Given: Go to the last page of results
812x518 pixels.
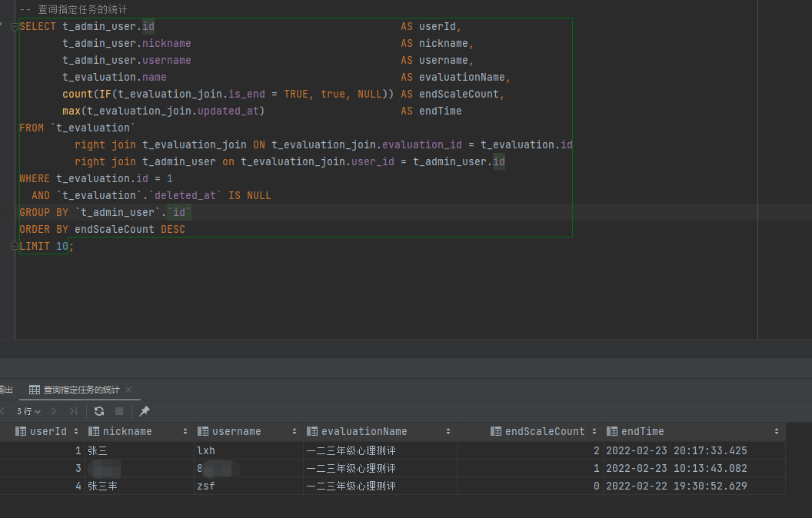Looking at the screenshot, I should (74, 410).
